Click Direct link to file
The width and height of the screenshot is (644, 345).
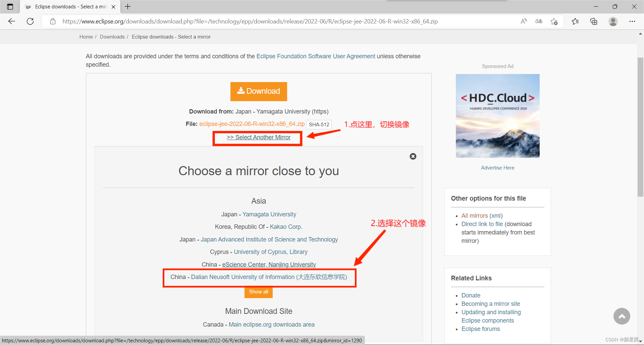482,224
